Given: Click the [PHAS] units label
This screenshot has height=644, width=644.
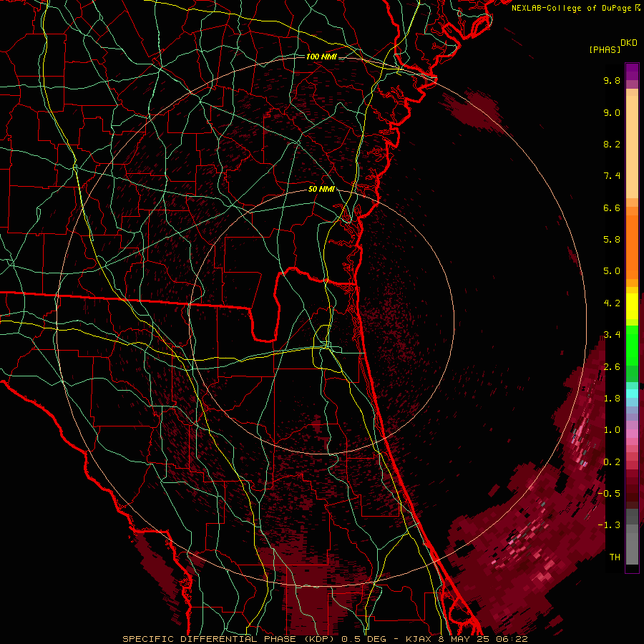Looking at the screenshot, I should click(605, 49).
